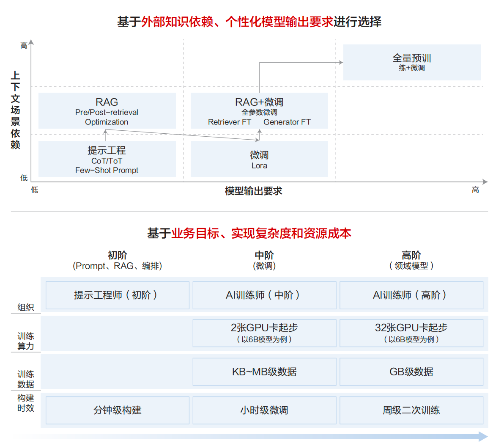Select the AI训练师（高阶） cell
The height and width of the screenshot is (446, 504).
(411, 295)
